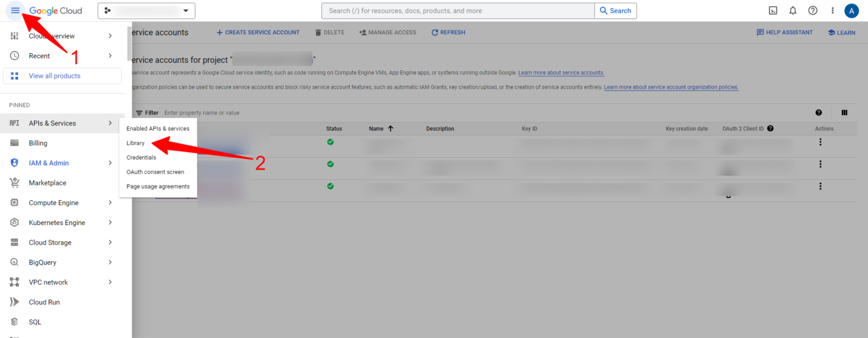The height and width of the screenshot is (338, 868).
Task: Open Cloud Run from the navigation
Action: click(x=45, y=302)
